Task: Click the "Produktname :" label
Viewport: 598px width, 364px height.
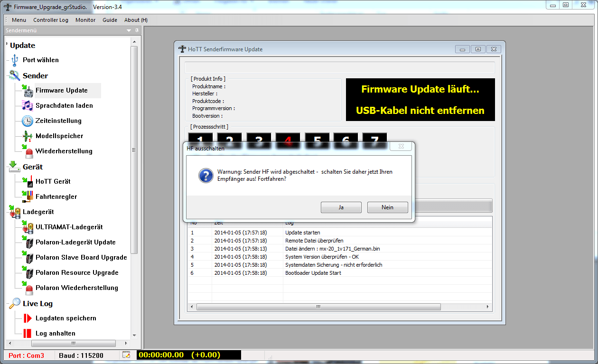Action: (x=209, y=86)
